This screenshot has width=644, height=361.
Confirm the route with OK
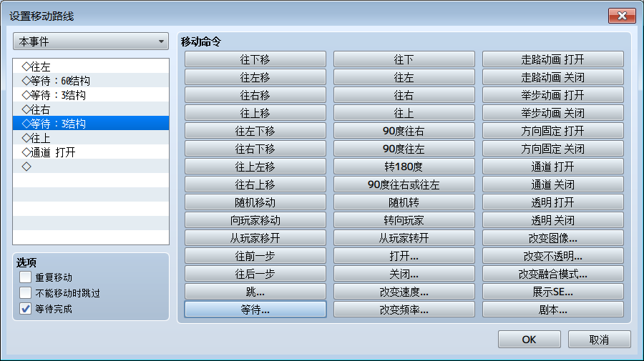coord(529,340)
